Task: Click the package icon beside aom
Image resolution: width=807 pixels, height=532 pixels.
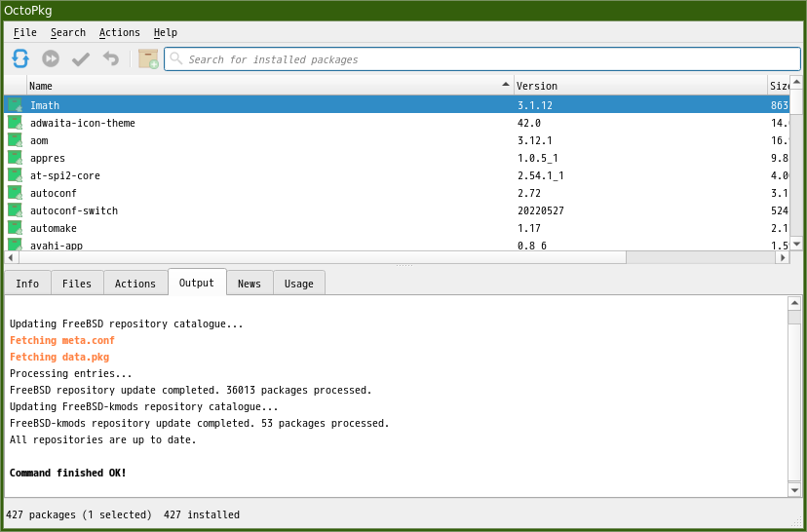Action: [x=15, y=140]
